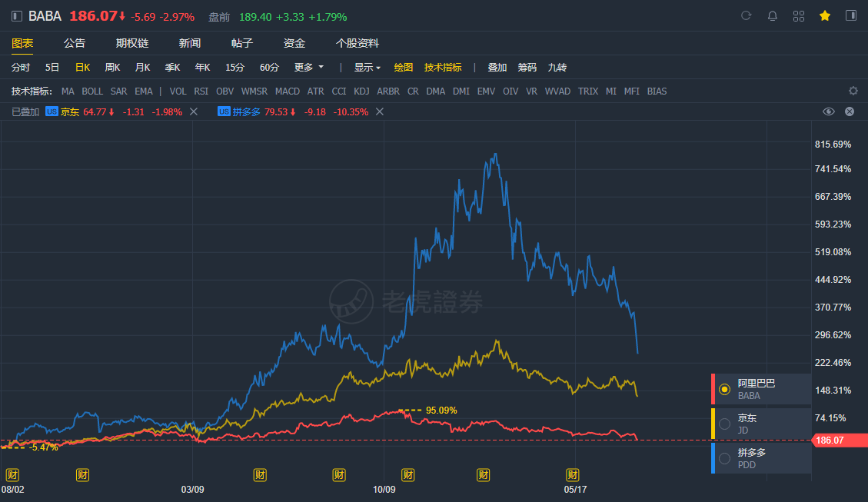This screenshot has width=868, height=502.
Task: Remove the 拼多多 overlay
Action: pyautogui.click(x=380, y=111)
